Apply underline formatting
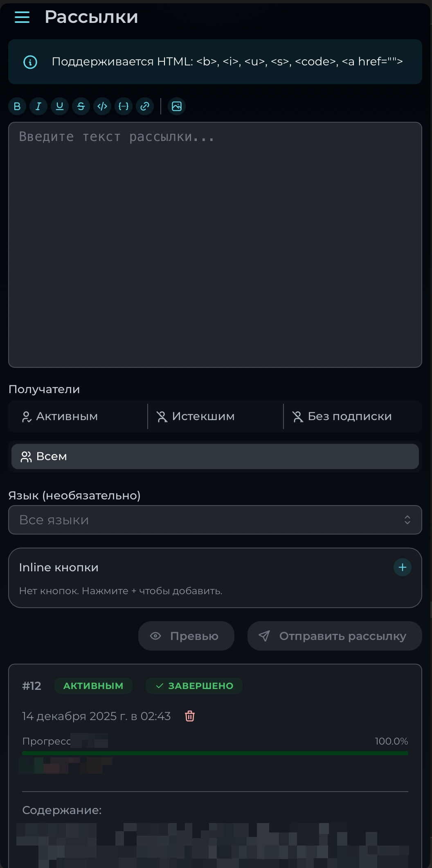 coord(59,106)
